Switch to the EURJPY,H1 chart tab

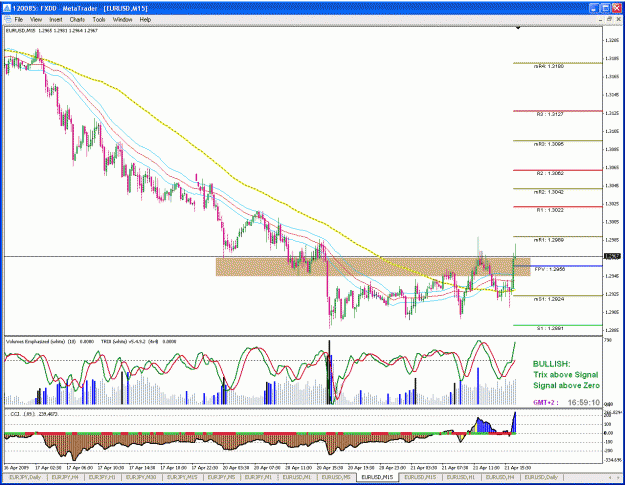[102, 477]
